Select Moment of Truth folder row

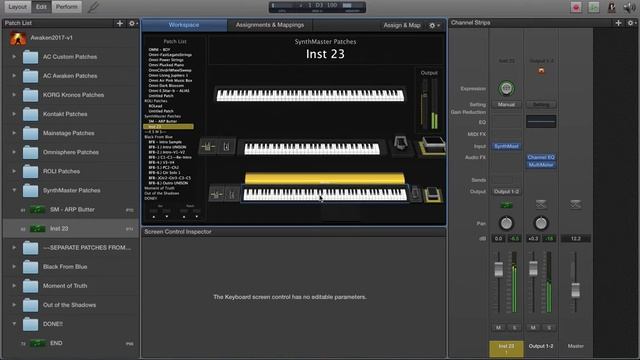71,286
